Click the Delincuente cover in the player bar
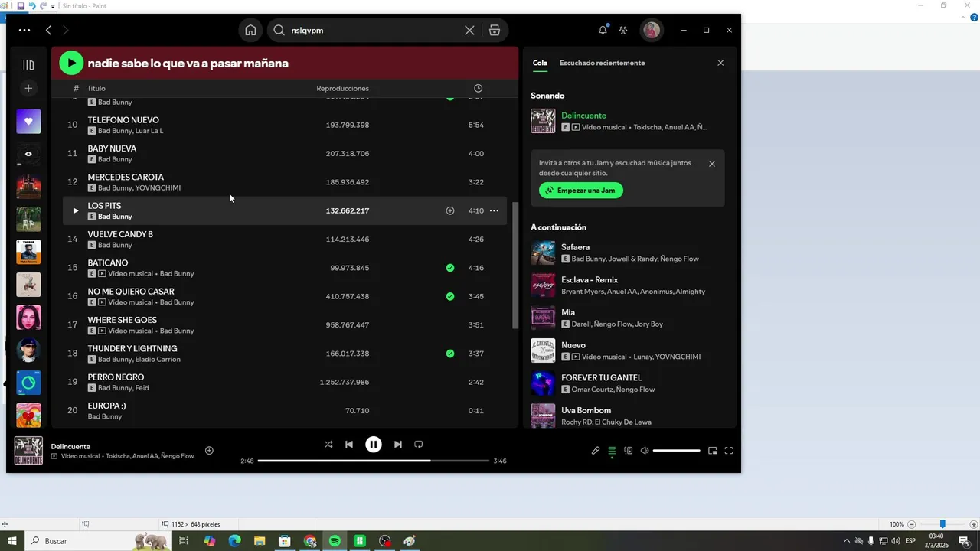Screen dimensions: 980x551 [28, 451]
